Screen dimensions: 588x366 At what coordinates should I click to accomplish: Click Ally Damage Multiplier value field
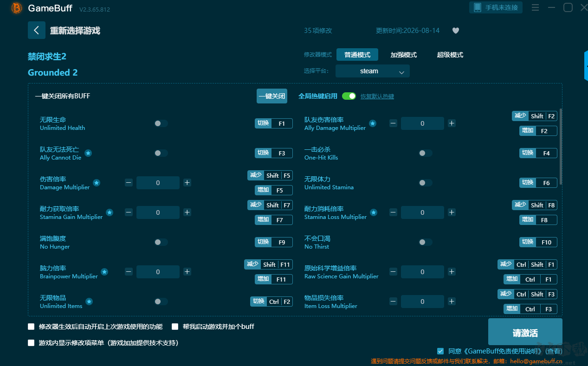422,123
